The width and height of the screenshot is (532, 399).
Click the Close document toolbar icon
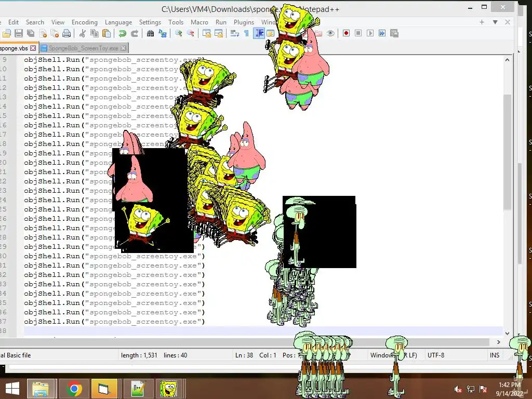pyautogui.click(x=43, y=33)
